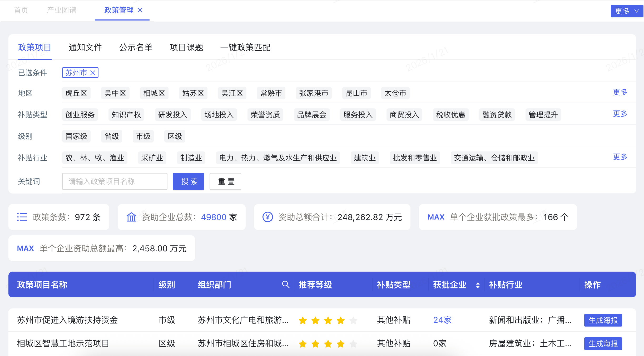The width and height of the screenshot is (644, 356).
Task: Open the 一键政策匹配 tab
Action: tap(245, 47)
